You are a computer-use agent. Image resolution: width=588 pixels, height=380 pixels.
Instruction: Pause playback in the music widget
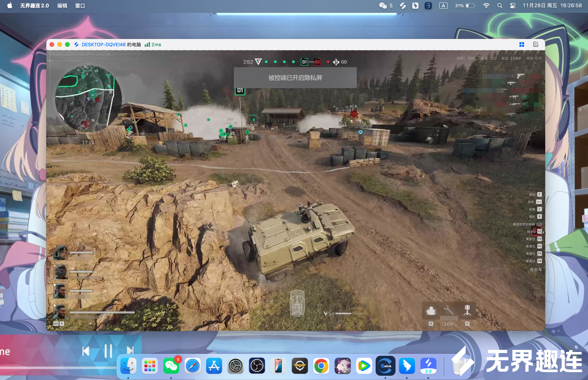(108, 351)
